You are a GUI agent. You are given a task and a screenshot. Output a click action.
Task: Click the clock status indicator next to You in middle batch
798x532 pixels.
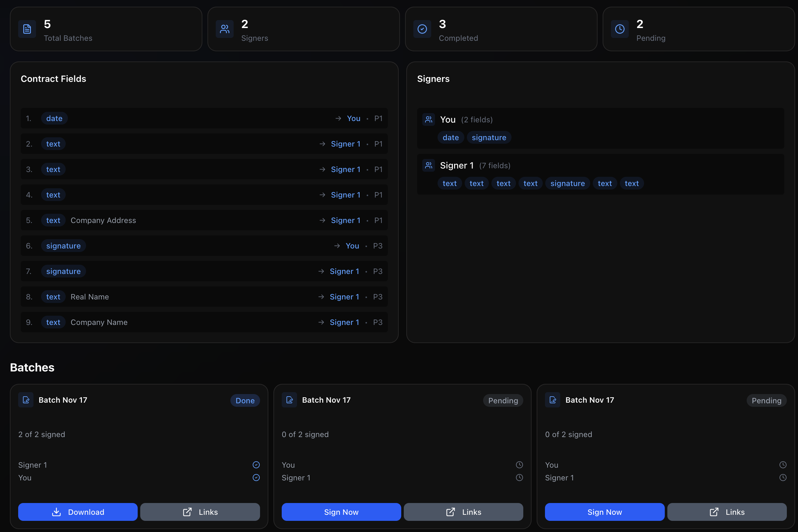click(519, 465)
